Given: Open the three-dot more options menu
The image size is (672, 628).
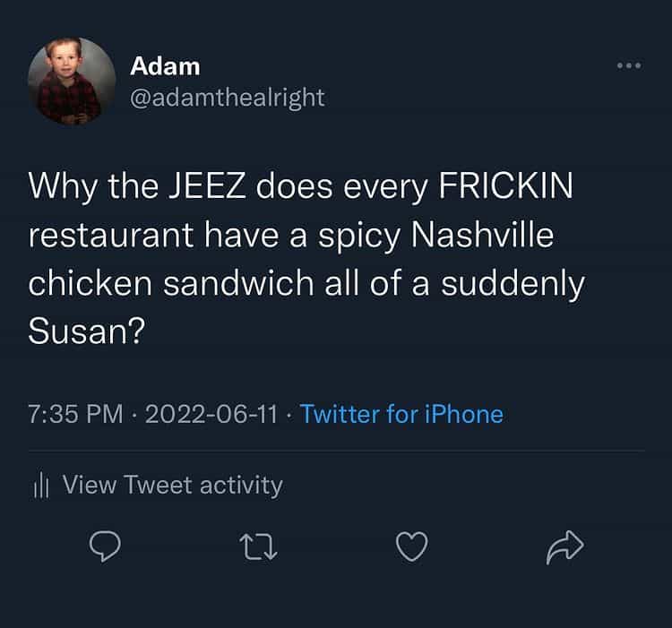Looking at the screenshot, I should pos(628,65).
